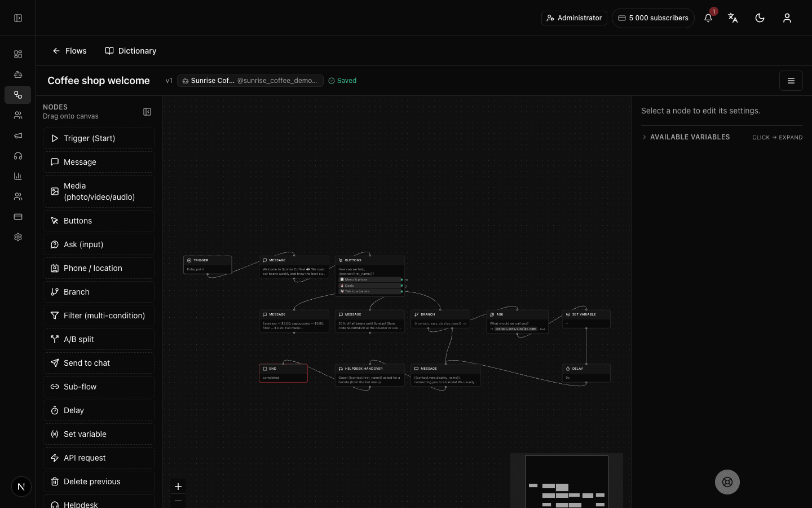Toggle dark mode moon icon
Image resolution: width=812 pixels, height=508 pixels.
pyautogui.click(x=760, y=18)
